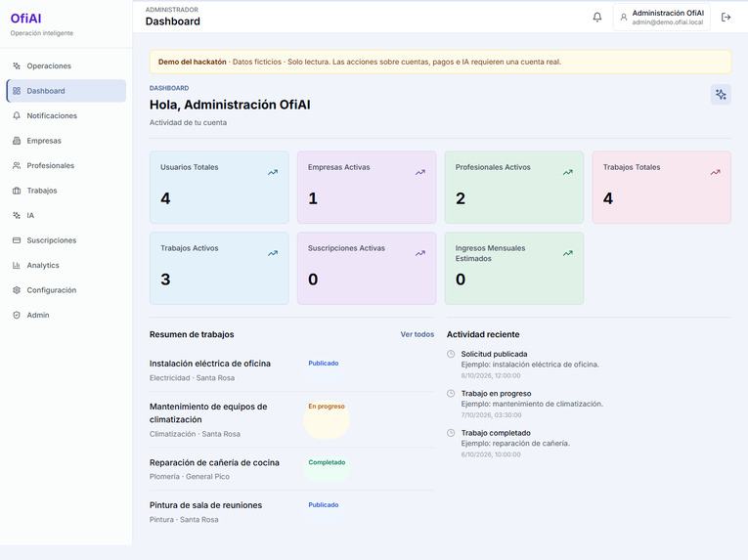Open Administración OfiAI account box

[x=662, y=18]
